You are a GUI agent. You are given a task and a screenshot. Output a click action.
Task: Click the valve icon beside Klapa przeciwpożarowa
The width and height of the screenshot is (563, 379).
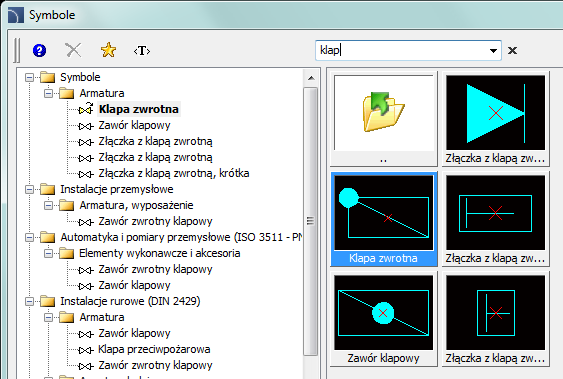(86, 350)
